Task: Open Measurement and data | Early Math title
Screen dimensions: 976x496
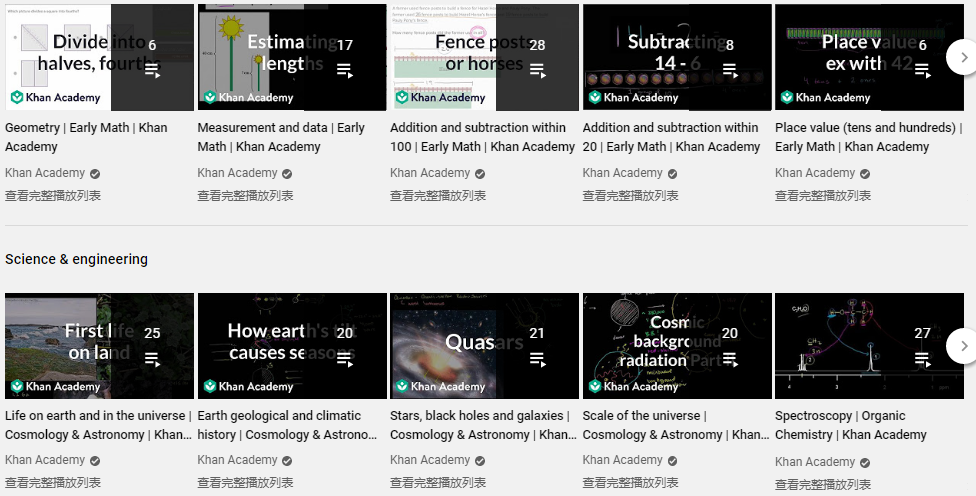Action: (x=281, y=137)
